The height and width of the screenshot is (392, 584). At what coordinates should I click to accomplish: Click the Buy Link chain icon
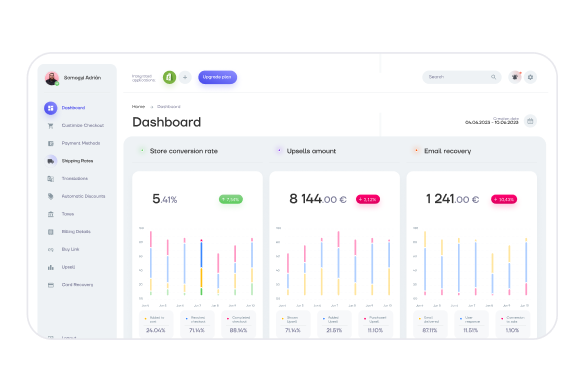coord(51,250)
